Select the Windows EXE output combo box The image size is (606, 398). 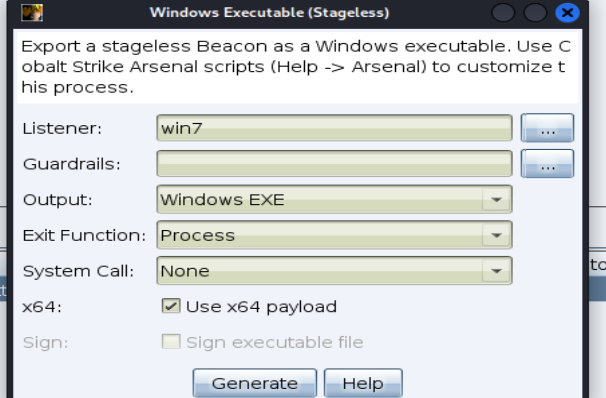(334, 199)
